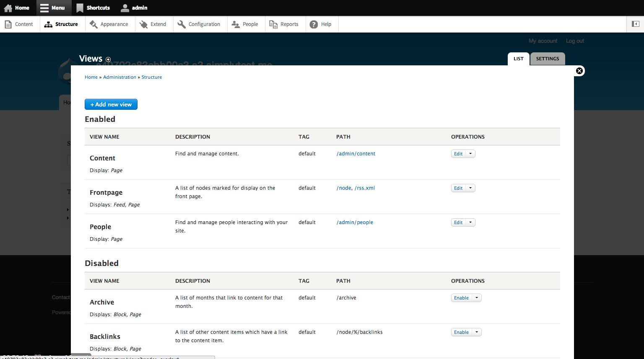Click the /node/%/backlinks path text
Screen dimensions: 644x359
click(x=359, y=332)
